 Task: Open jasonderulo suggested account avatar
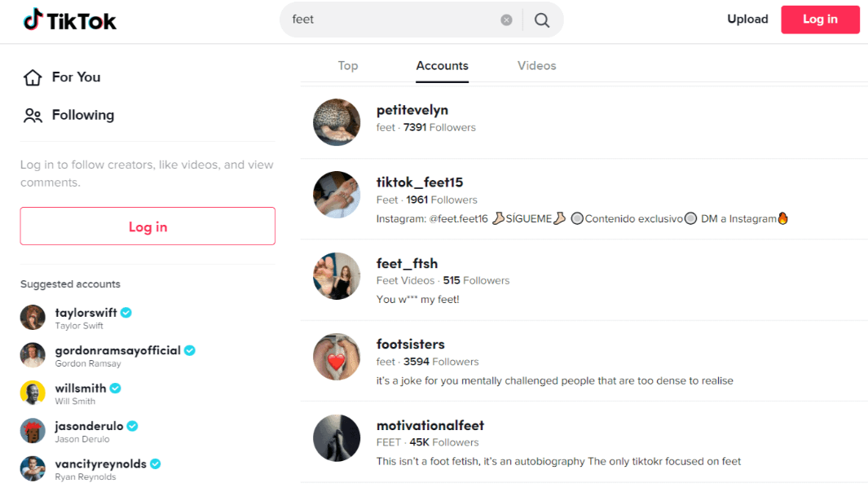[x=33, y=431]
